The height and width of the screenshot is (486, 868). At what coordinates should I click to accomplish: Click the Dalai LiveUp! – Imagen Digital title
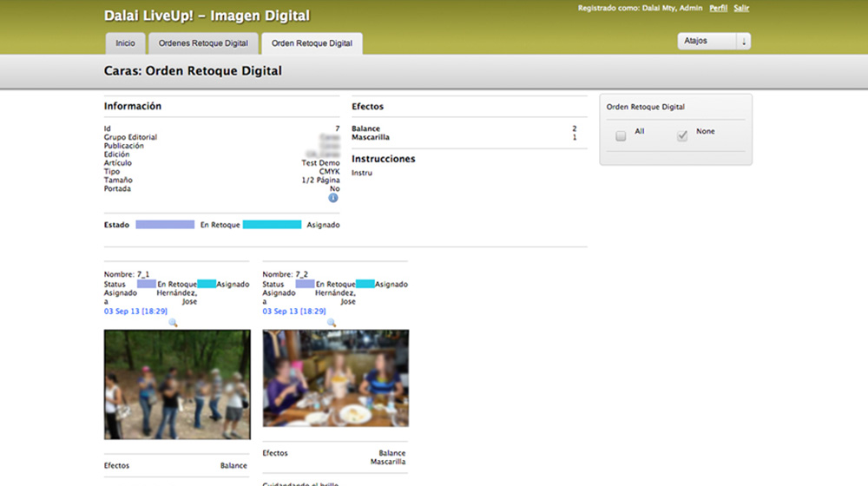pos(207,16)
